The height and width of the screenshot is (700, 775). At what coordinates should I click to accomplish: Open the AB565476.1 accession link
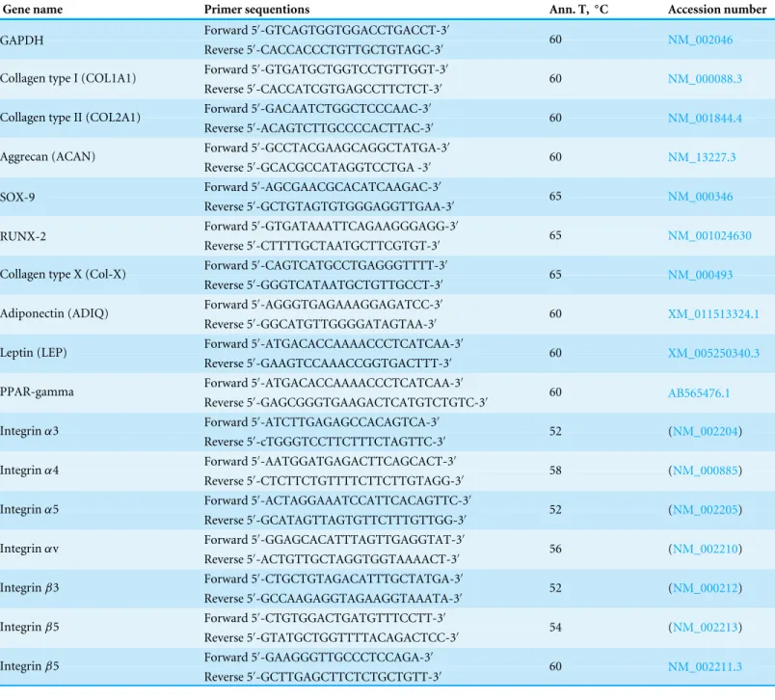(699, 393)
